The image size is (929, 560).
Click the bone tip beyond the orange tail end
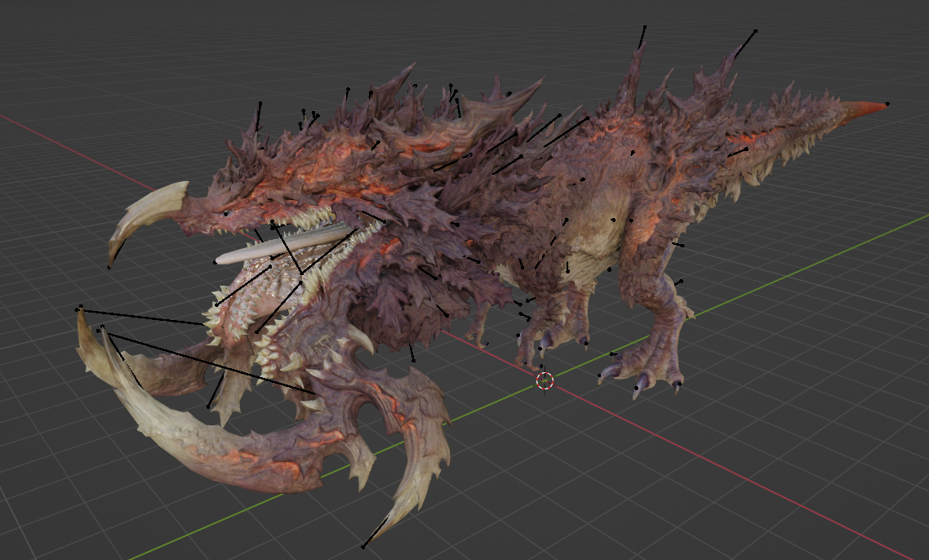point(887,104)
